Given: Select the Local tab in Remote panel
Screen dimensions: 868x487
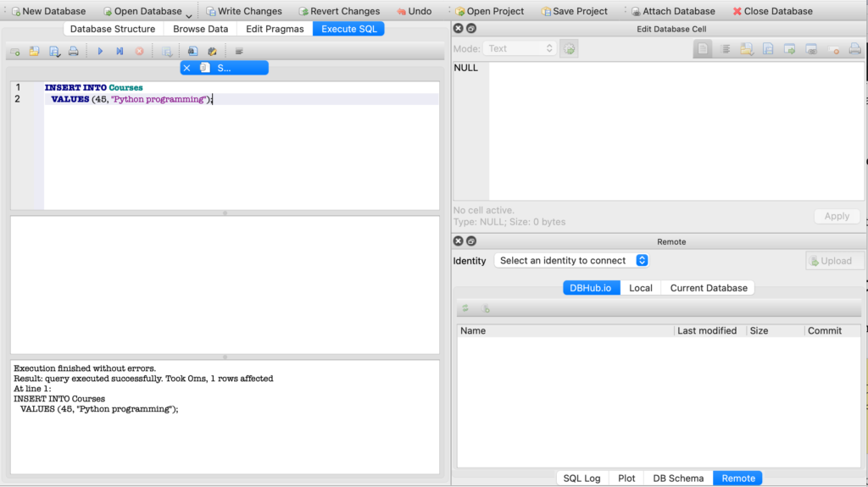Looking at the screenshot, I should coord(640,288).
